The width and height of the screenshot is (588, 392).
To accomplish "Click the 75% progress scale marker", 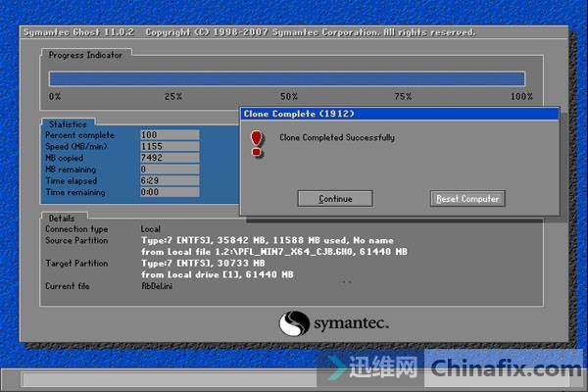I will [403, 97].
